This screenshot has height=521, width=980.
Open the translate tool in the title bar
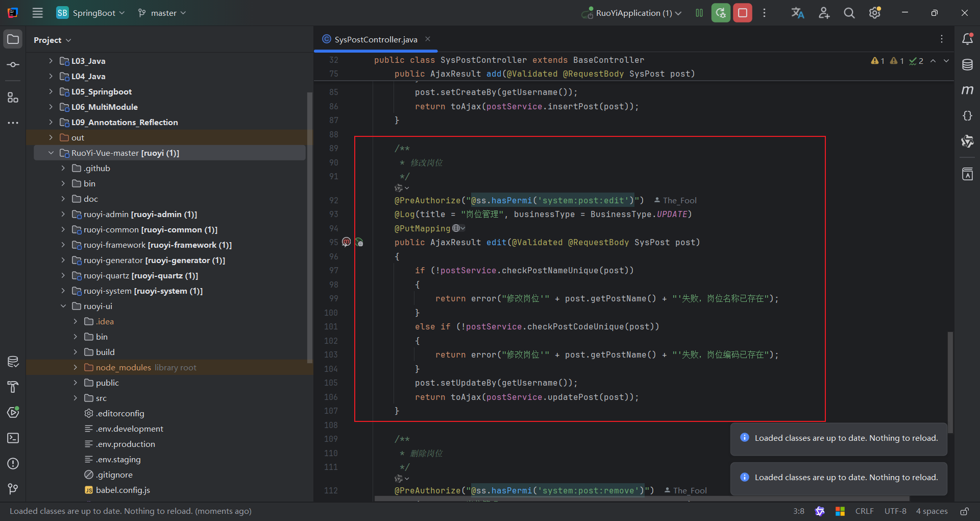click(x=798, y=13)
